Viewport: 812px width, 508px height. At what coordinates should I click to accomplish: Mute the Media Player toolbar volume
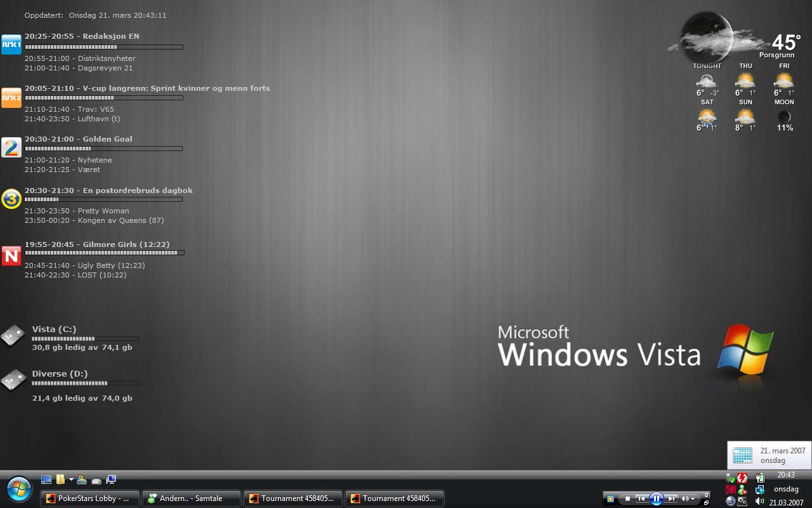point(684,499)
